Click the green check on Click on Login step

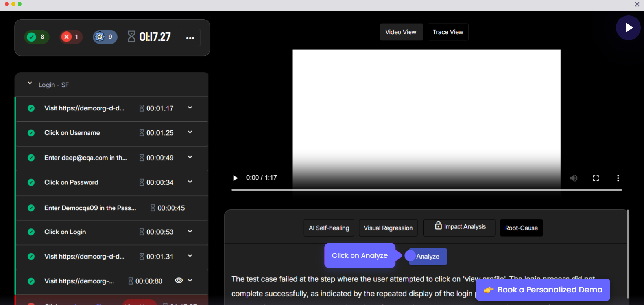point(31,232)
